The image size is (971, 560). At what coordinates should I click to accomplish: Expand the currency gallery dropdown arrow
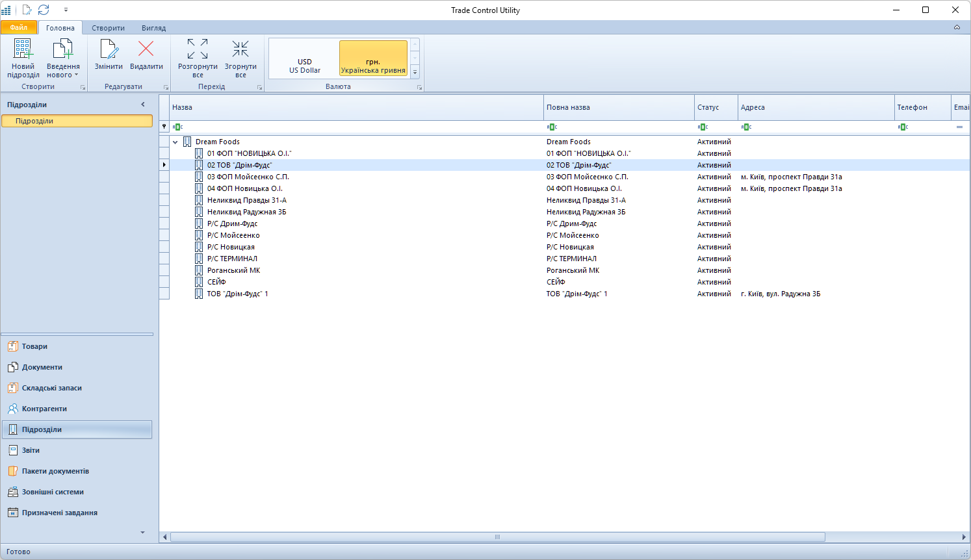[415, 73]
